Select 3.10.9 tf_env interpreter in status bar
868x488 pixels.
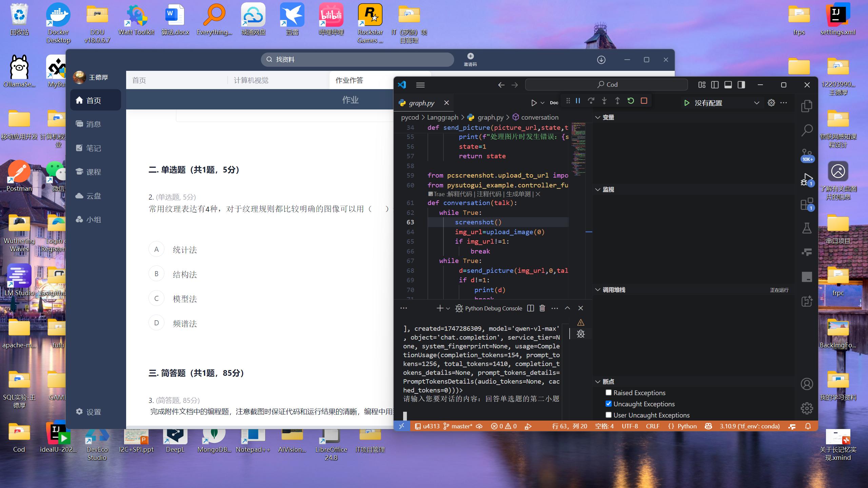pos(750,426)
